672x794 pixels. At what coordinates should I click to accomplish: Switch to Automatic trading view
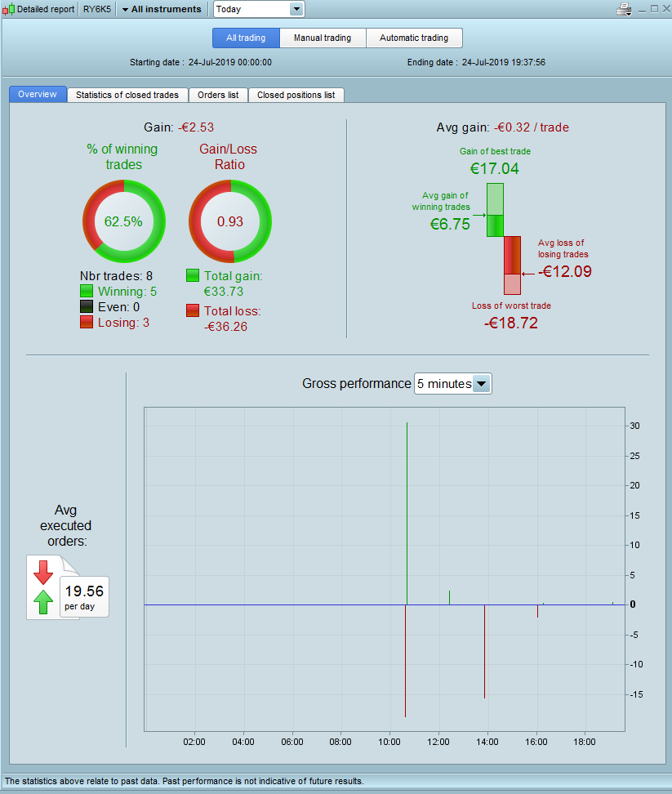click(414, 38)
